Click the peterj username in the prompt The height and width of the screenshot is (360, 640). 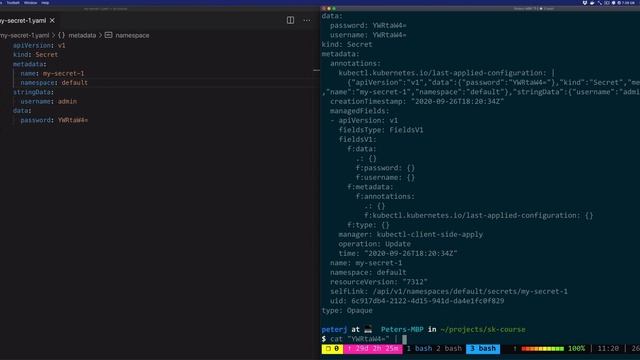point(334,329)
